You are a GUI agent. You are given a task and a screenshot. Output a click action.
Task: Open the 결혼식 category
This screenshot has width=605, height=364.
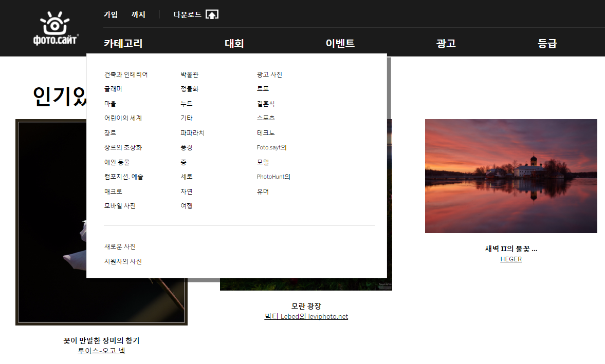tap(266, 104)
